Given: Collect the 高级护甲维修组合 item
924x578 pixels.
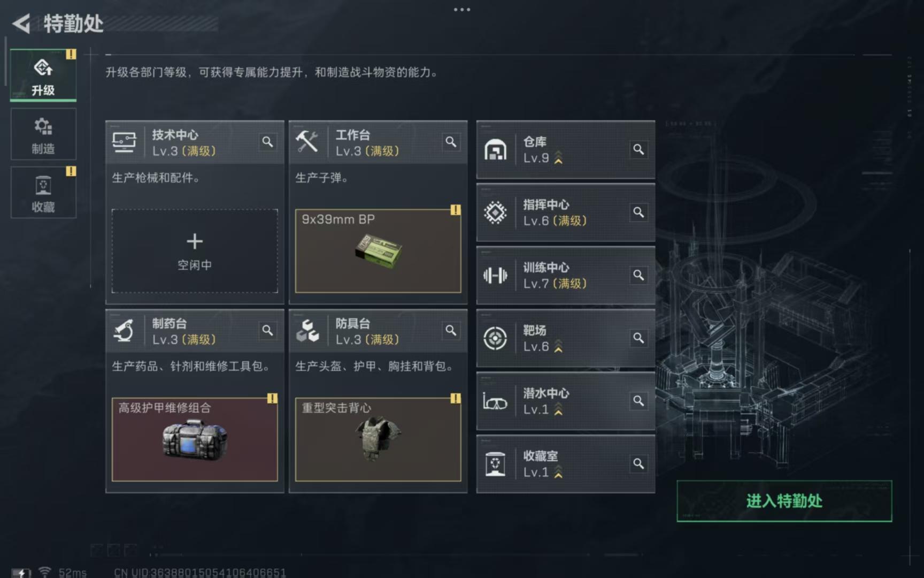Looking at the screenshot, I should click(195, 439).
